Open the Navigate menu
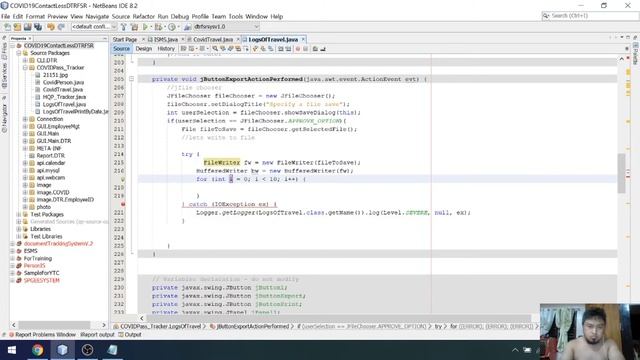This screenshot has height=360, width=640. [x=97, y=16]
